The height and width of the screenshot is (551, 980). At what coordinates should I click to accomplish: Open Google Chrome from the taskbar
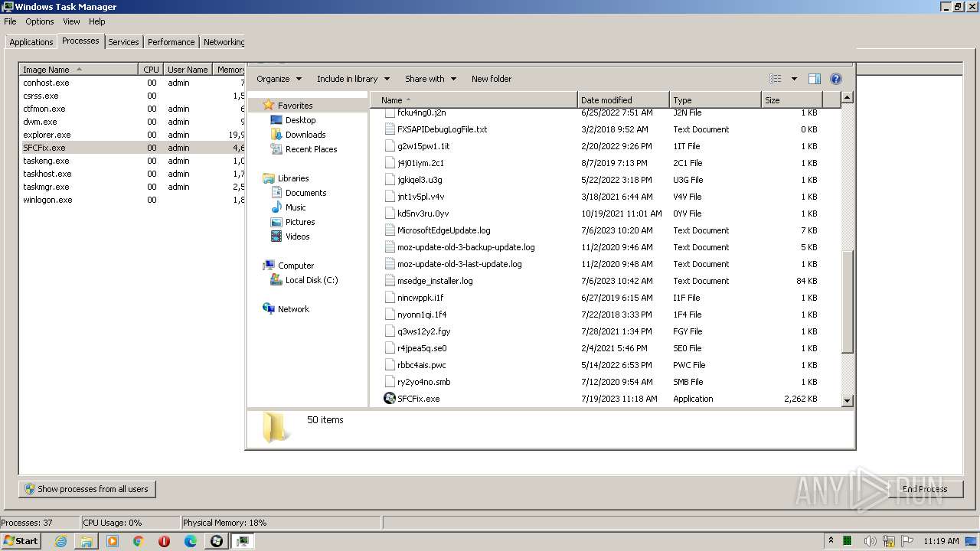(x=139, y=541)
